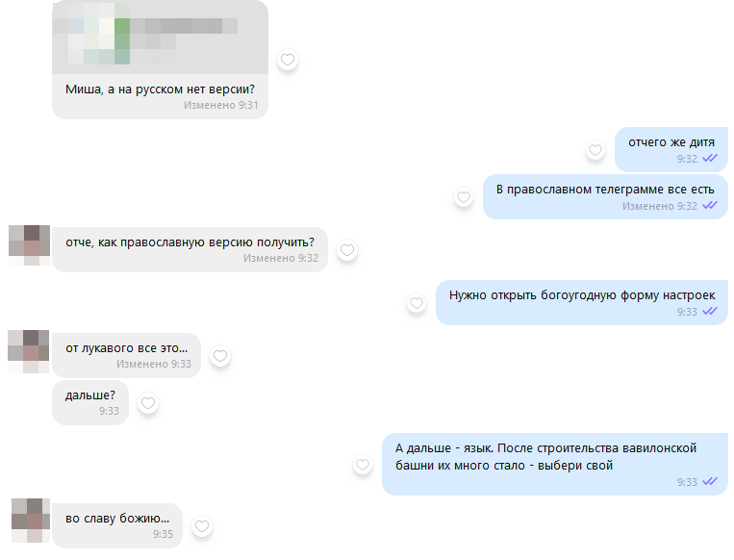Open the pixelated image attachment at top
The height and width of the screenshot is (560, 734).
click(x=160, y=38)
